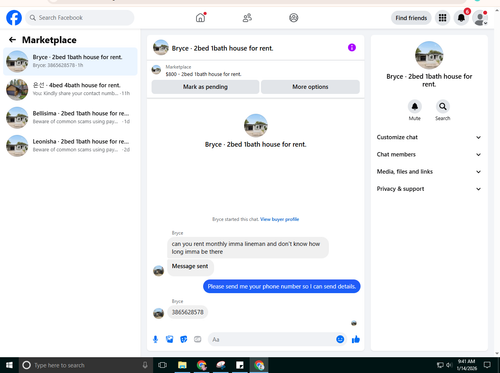Click the Search Facebook field

80,18
